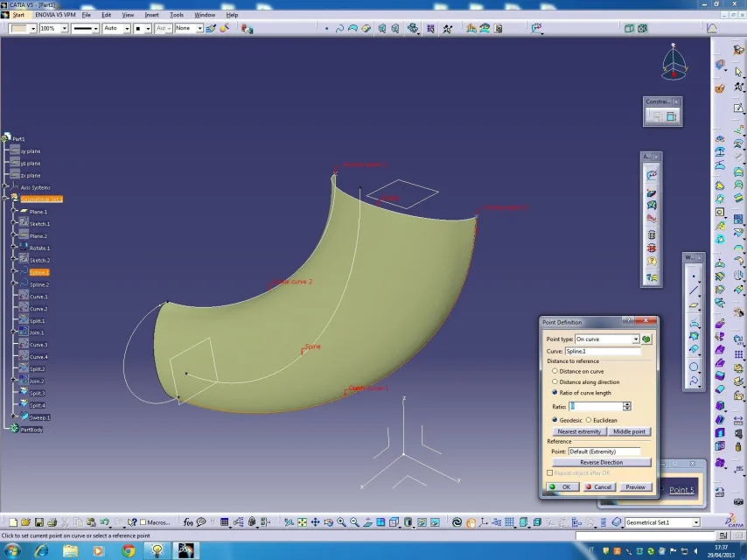Select the Point tool in Wireframe toolbar
The height and width of the screenshot is (560, 747).
click(694, 276)
